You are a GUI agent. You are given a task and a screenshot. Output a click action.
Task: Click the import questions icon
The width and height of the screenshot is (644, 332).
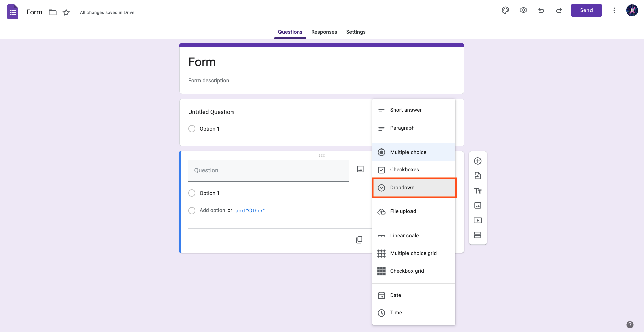(478, 176)
